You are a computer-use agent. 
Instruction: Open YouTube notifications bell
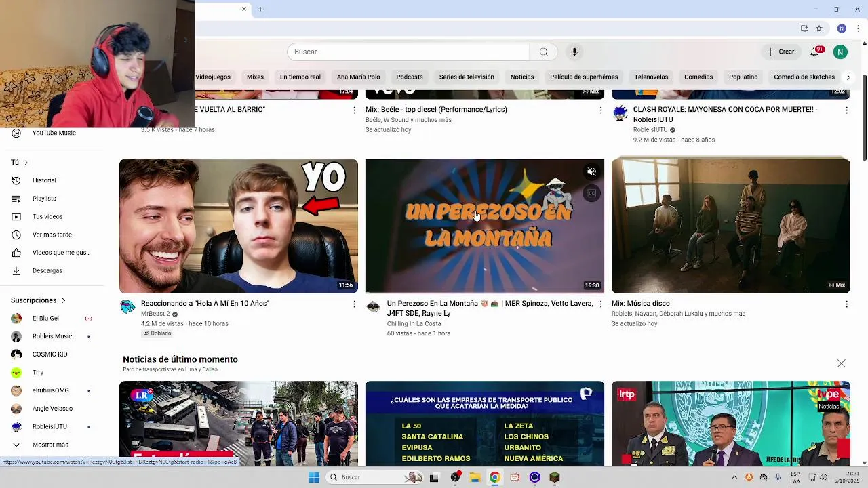[x=816, y=52]
